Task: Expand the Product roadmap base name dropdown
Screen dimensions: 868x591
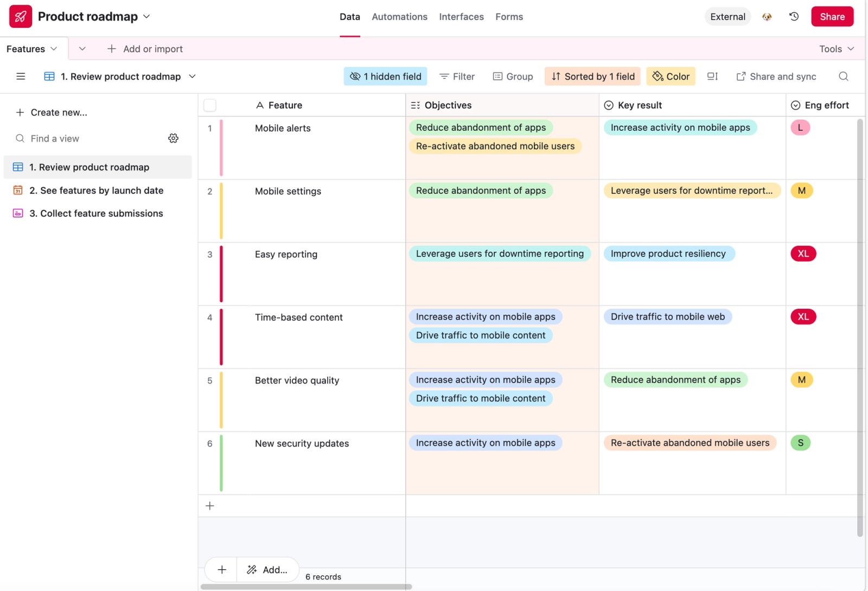Action: tap(146, 17)
